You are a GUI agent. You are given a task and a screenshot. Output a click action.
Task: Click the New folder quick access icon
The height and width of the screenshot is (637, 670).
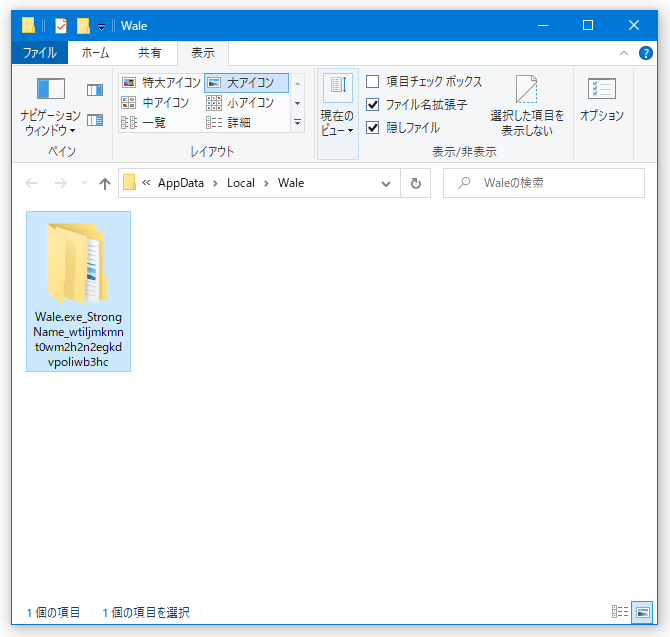(83, 26)
